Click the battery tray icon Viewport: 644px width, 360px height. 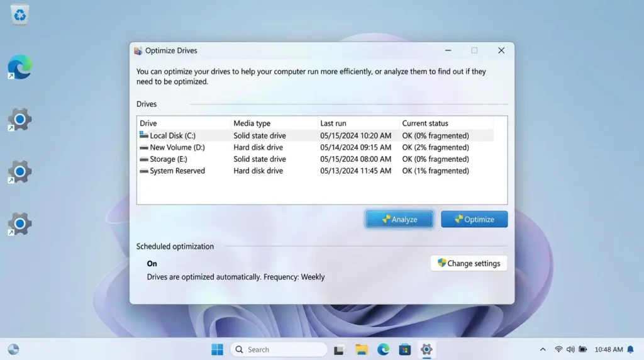pyautogui.click(x=583, y=349)
